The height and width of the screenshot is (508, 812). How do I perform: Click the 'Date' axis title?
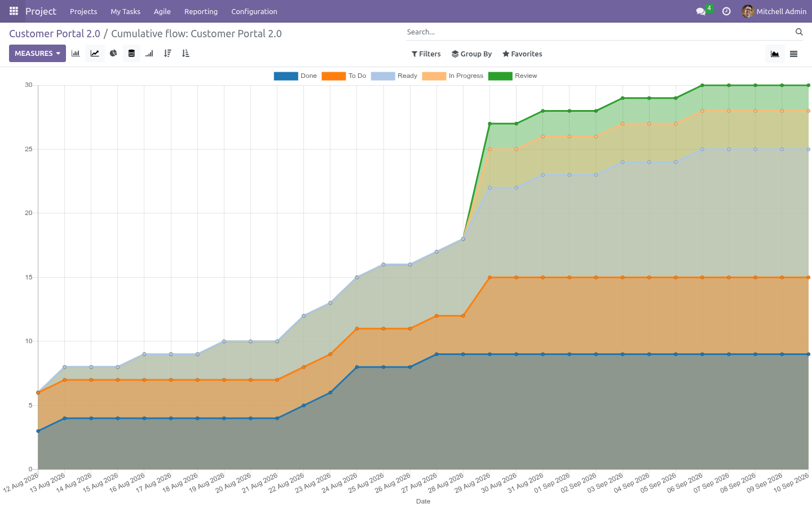(x=423, y=501)
